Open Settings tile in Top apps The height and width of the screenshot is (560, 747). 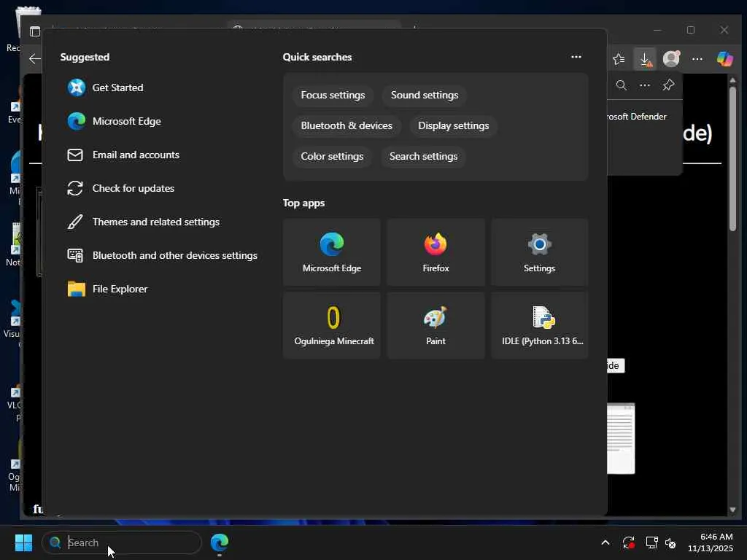(539, 252)
